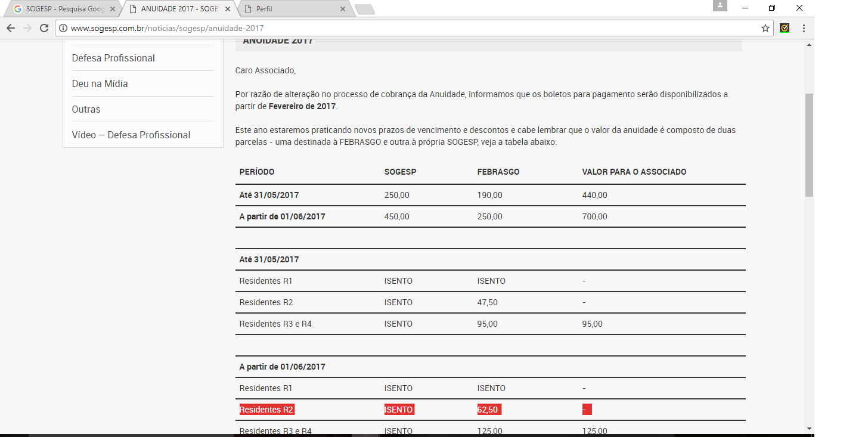Click the site information icon in address bar
This screenshot has height=437, width=868.
pos(63,28)
